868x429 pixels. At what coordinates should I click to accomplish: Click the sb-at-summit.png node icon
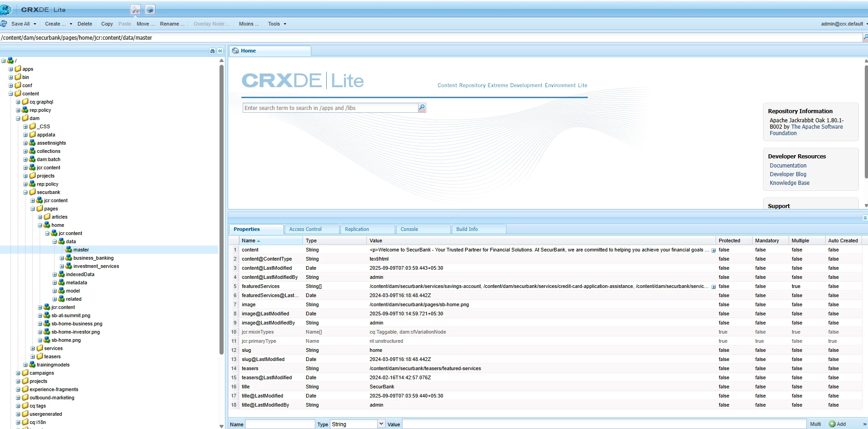[47, 315]
